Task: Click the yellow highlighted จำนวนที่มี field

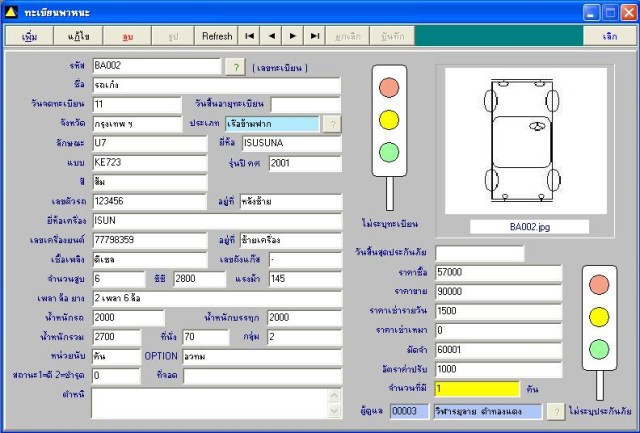Action: [x=477, y=388]
